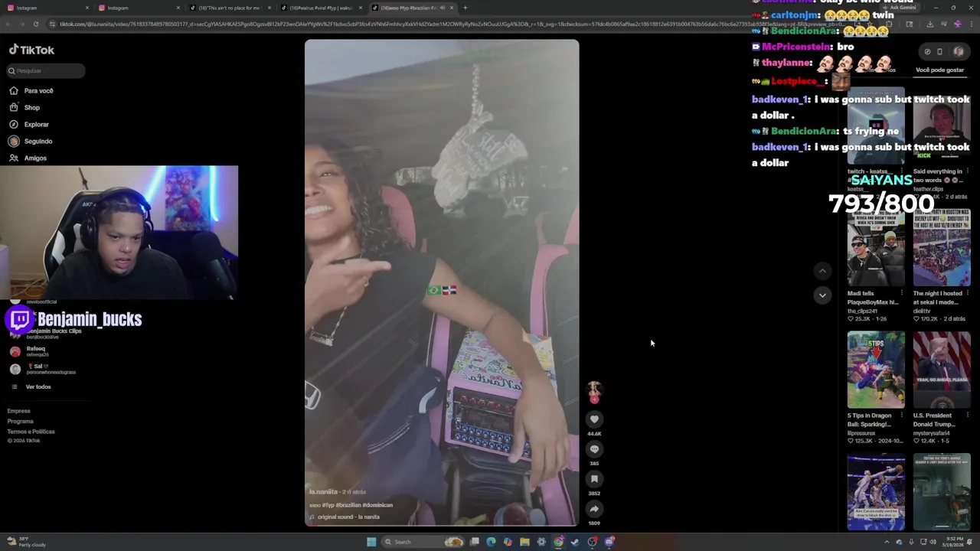Open Termos e Políticas footer link

click(31, 431)
